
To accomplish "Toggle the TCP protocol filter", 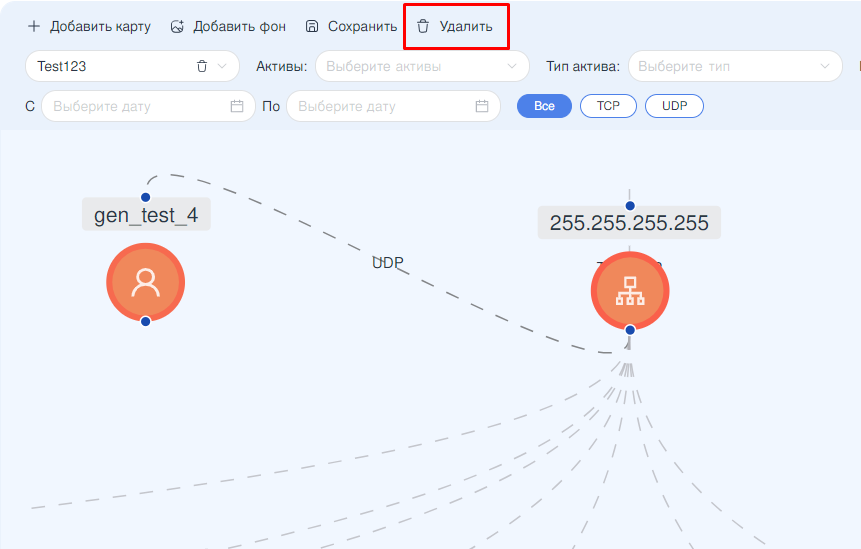I will pyautogui.click(x=608, y=106).
